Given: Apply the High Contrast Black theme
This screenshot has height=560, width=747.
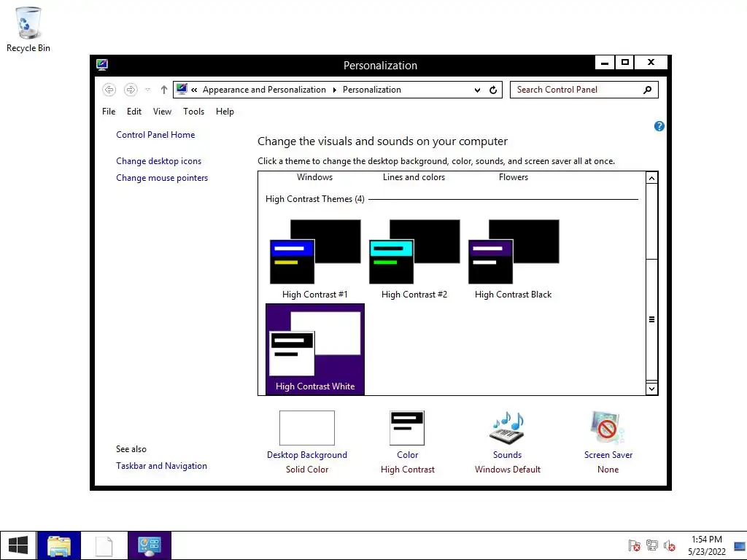Looking at the screenshot, I should tap(513, 259).
